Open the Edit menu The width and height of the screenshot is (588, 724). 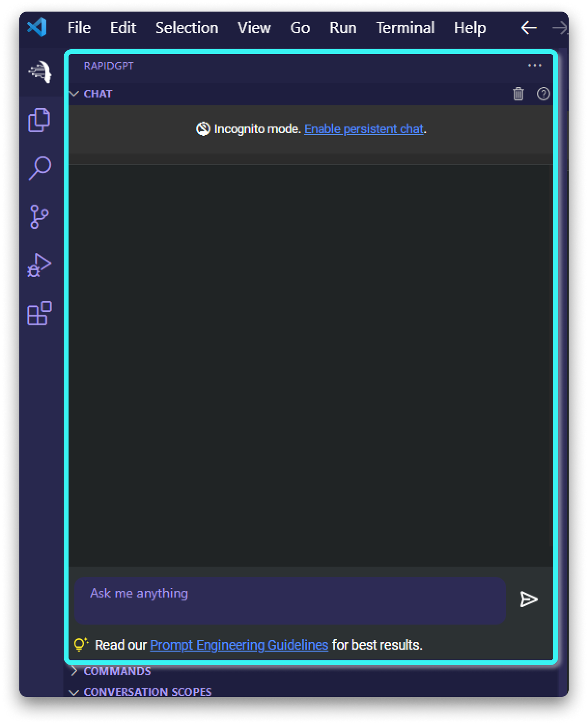[123, 28]
